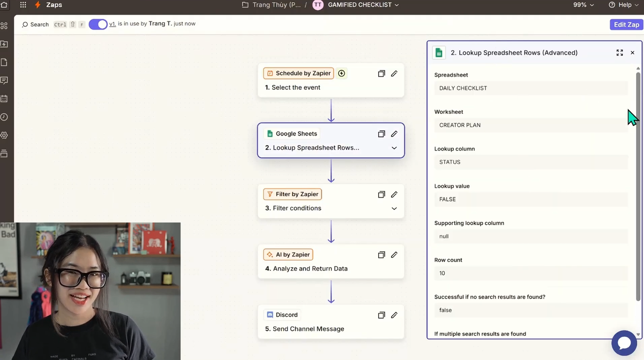
Task: Close the Lookup Spreadsheet Rows panel
Action: (x=632, y=53)
